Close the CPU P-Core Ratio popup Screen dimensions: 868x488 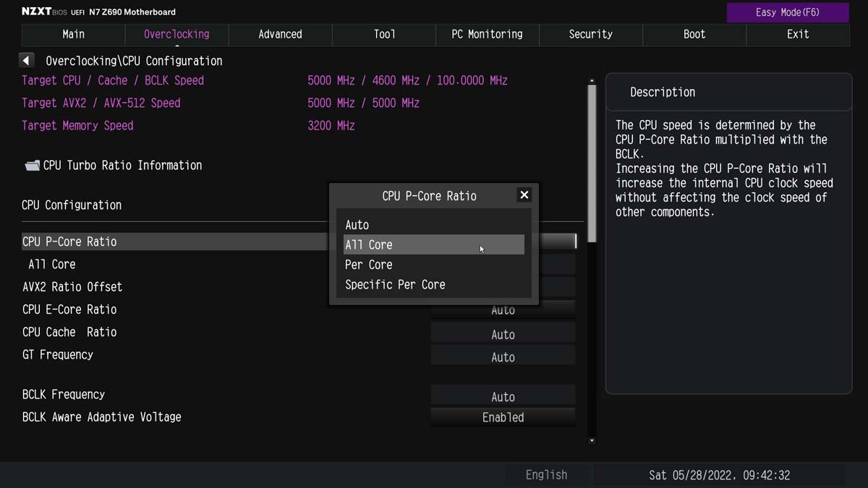pyautogui.click(x=524, y=195)
